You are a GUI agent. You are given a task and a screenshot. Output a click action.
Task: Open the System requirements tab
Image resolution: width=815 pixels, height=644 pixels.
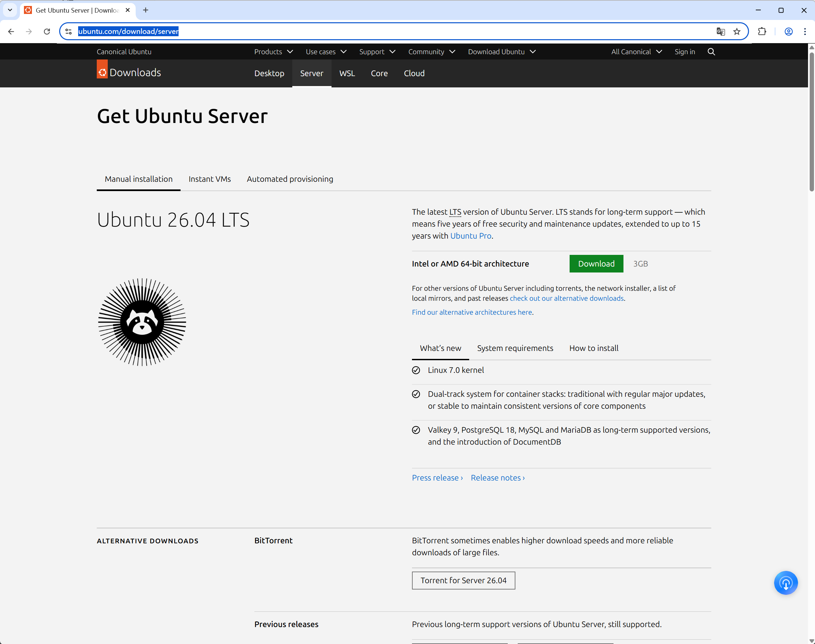pos(515,348)
